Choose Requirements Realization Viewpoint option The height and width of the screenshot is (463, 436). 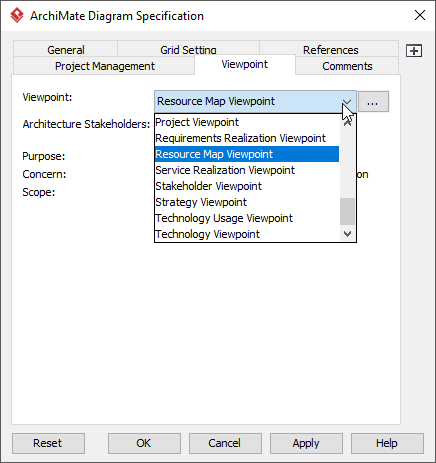click(x=247, y=138)
